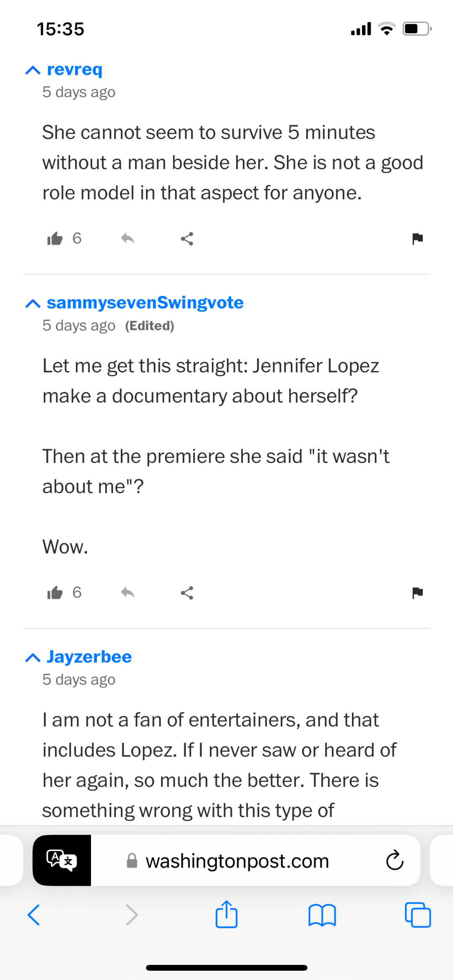Open Safari bookmarks
Viewport: 453px width, 980px height.
pos(322,915)
